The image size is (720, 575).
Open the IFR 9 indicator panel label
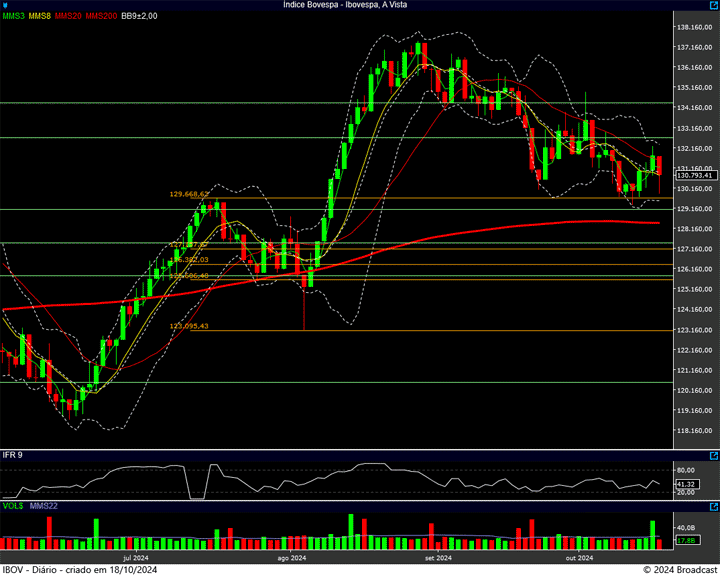(12, 456)
